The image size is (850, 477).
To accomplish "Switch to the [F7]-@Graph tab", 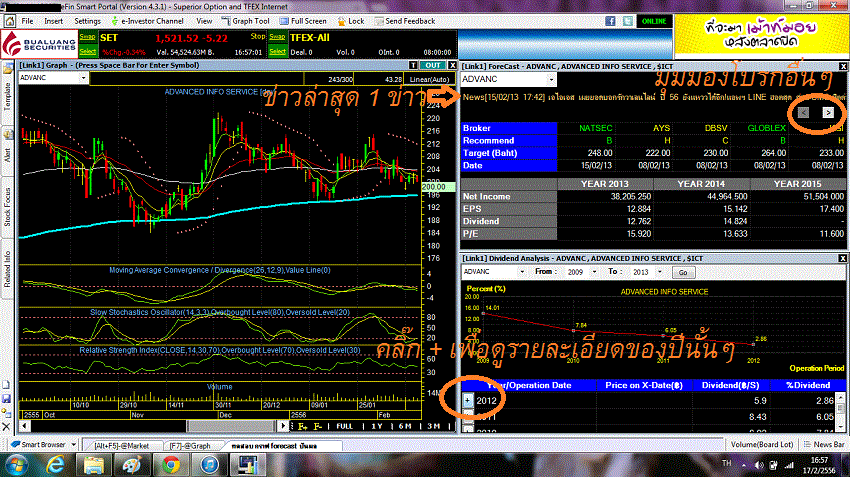I will tap(190, 446).
